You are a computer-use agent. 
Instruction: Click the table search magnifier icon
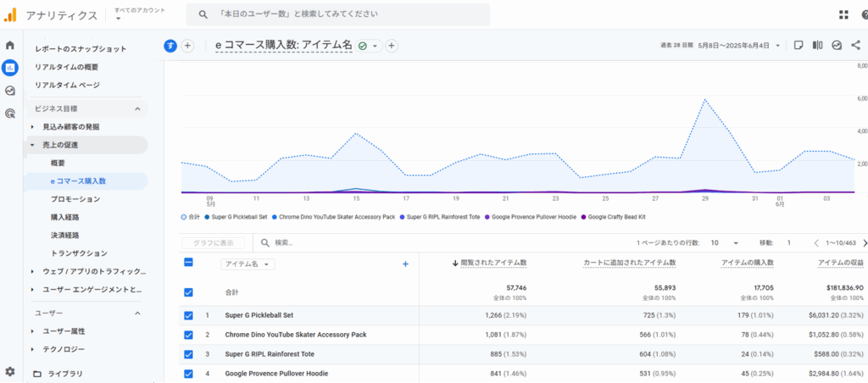(x=265, y=242)
